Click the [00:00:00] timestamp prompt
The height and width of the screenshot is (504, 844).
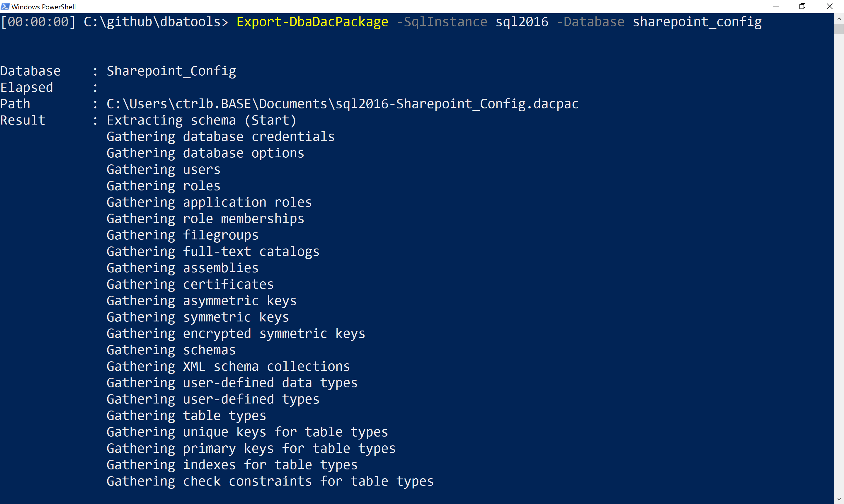[38, 21]
